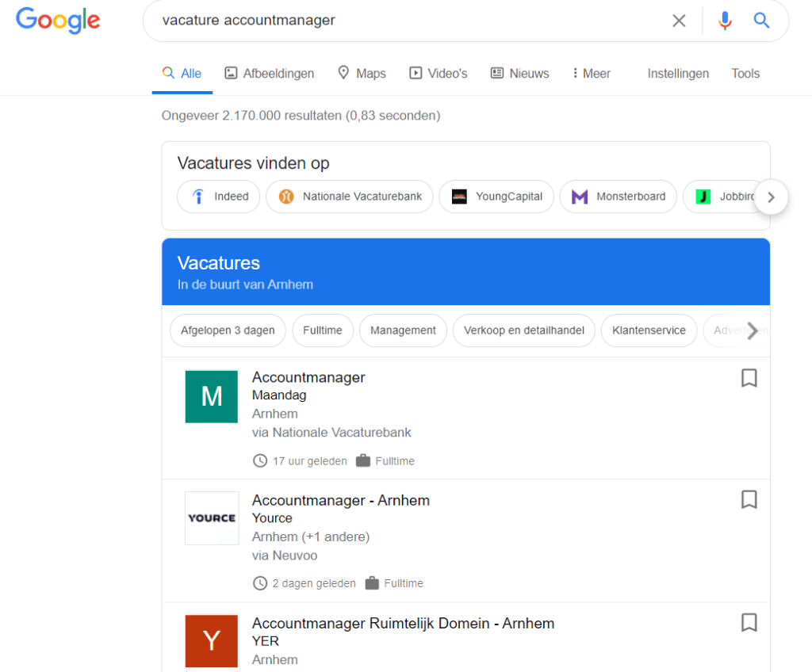Open the Meer dropdown menu
The width and height of the screenshot is (812, 672).
[592, 74]
